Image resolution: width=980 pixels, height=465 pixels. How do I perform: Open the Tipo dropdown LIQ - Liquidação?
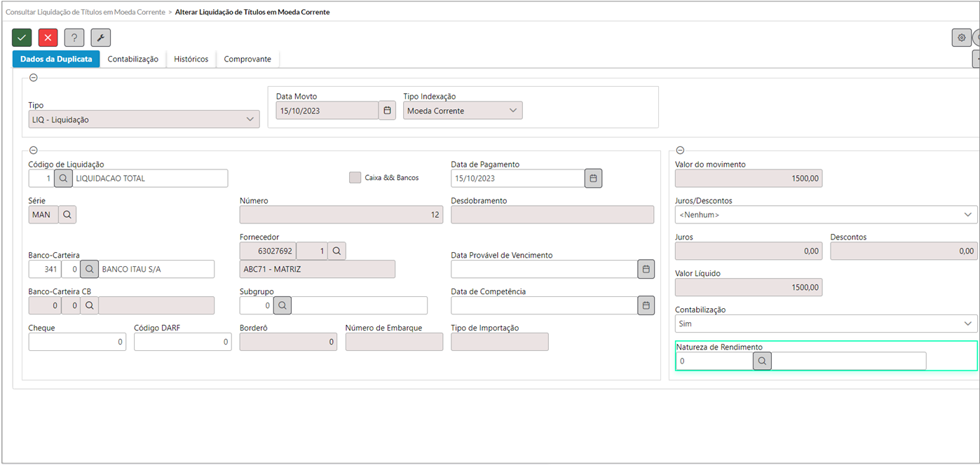point(144,120)
